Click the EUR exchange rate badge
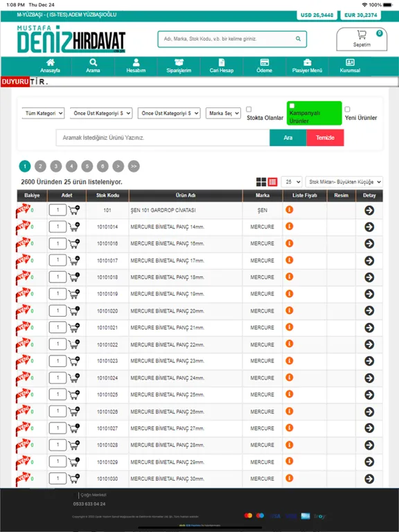The height and width of the screenshot is (532, 399). point(361,15)
